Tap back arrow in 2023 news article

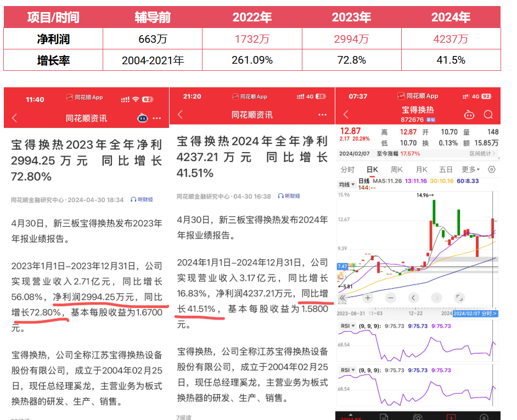click(x=14, y=118)
